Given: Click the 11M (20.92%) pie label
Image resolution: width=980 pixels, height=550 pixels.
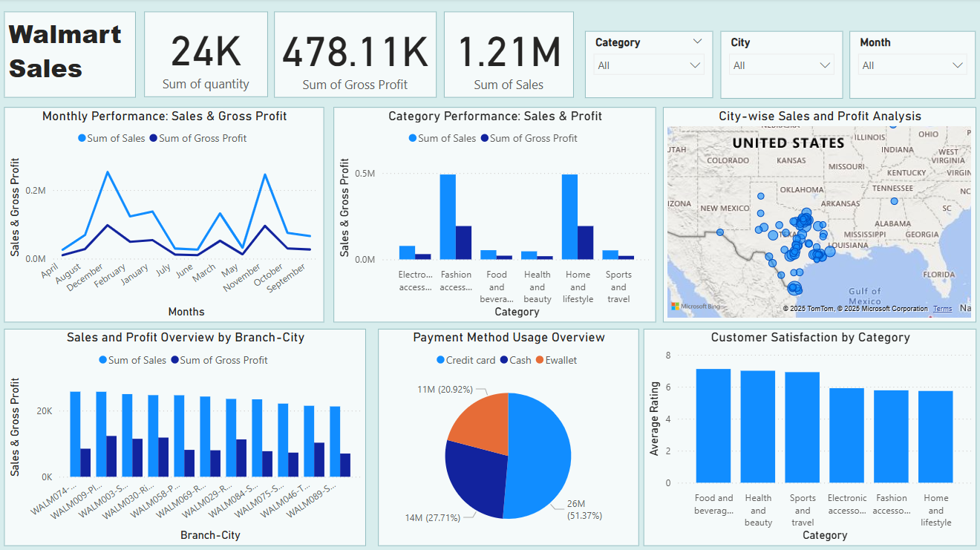Looking at the screenshot, I should point(445,389).
